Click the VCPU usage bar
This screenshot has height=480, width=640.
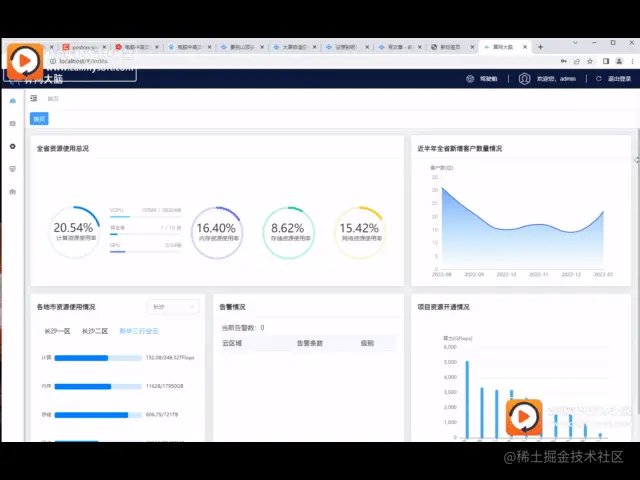(x=145, y=217)
